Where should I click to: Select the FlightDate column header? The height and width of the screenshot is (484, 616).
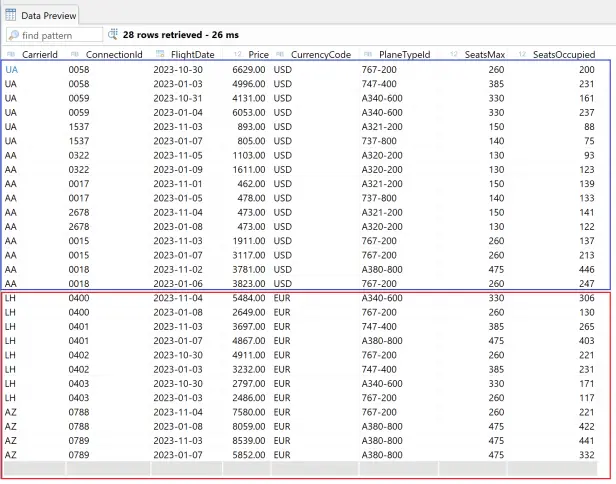pos(192,55)
